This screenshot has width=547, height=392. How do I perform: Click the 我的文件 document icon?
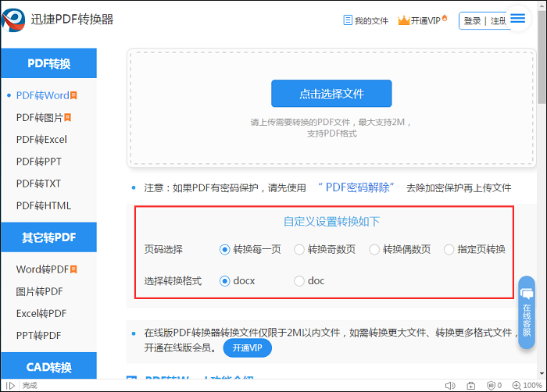tap(349, 21)
